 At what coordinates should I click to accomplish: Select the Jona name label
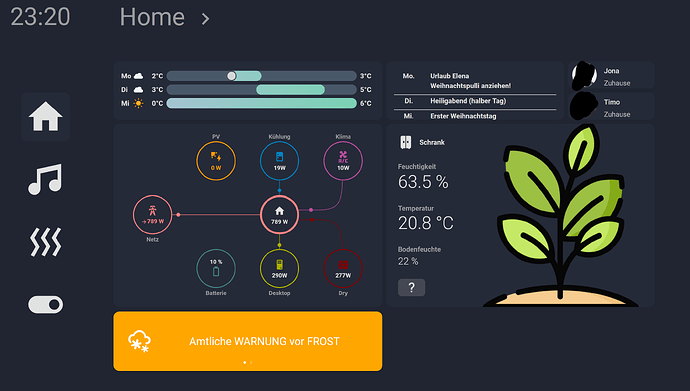click(x=611, y=71)
